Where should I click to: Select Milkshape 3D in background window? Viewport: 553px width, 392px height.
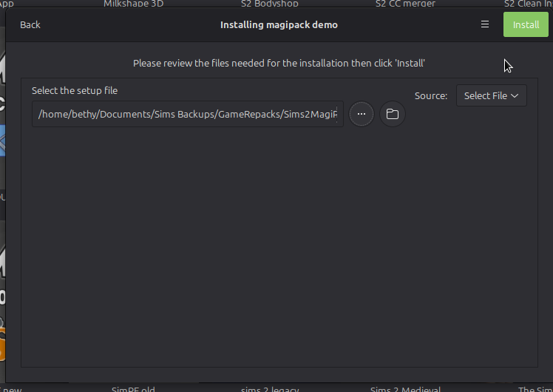click(134, 4)
